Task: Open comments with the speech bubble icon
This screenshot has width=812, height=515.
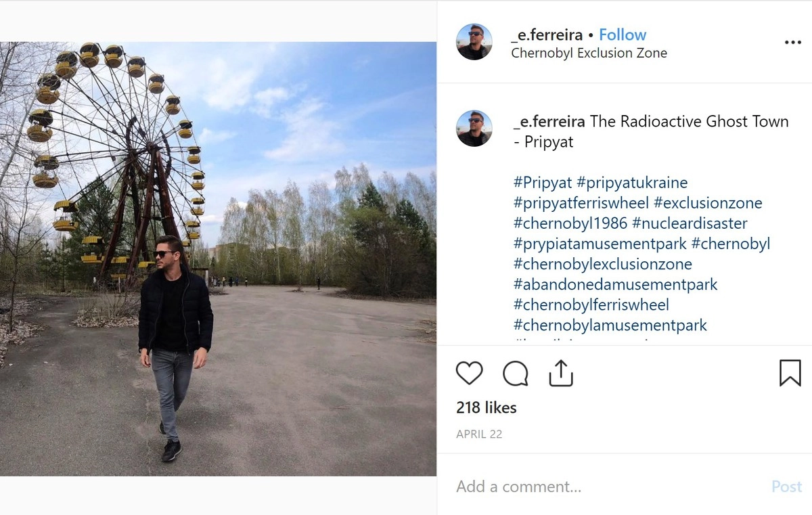Action: coord(515,374)
